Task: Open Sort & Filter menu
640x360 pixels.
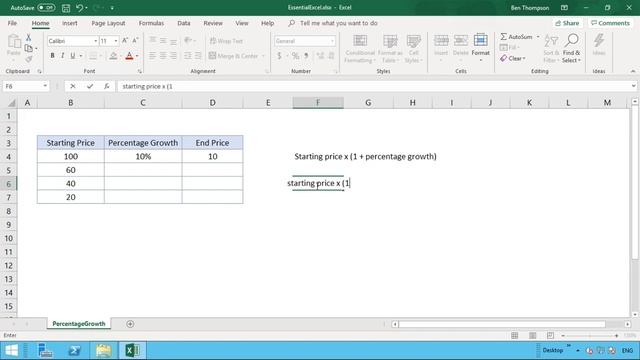Action: [551, 49]
